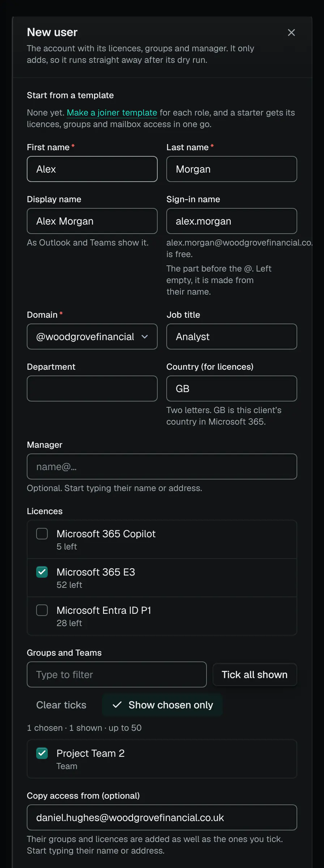324x868 pixels.
Task: Click the 'Optional. Start typing' manager hint
Action: coord(115,488)
